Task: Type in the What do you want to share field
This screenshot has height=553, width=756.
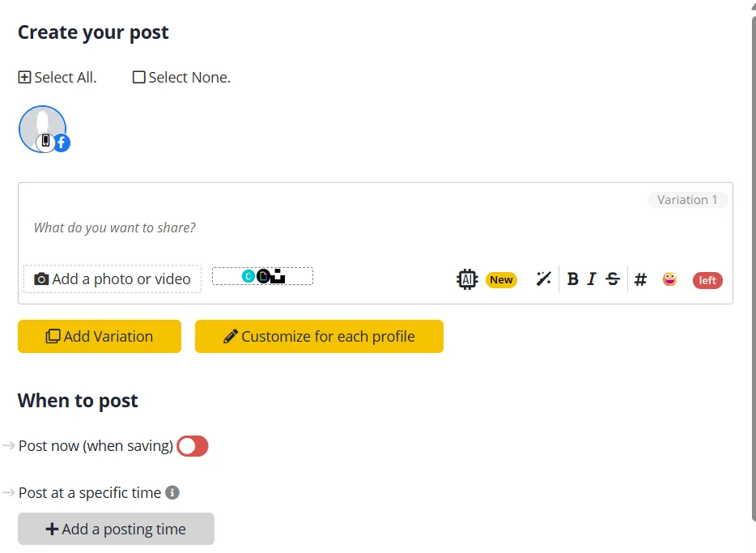Action: [x=324, y=228]
